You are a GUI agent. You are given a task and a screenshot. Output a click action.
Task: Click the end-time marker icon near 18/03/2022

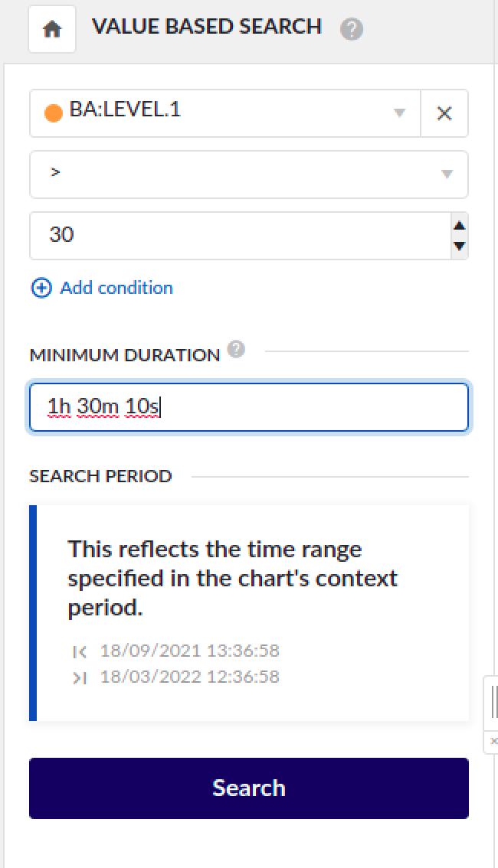click(80, 677)
